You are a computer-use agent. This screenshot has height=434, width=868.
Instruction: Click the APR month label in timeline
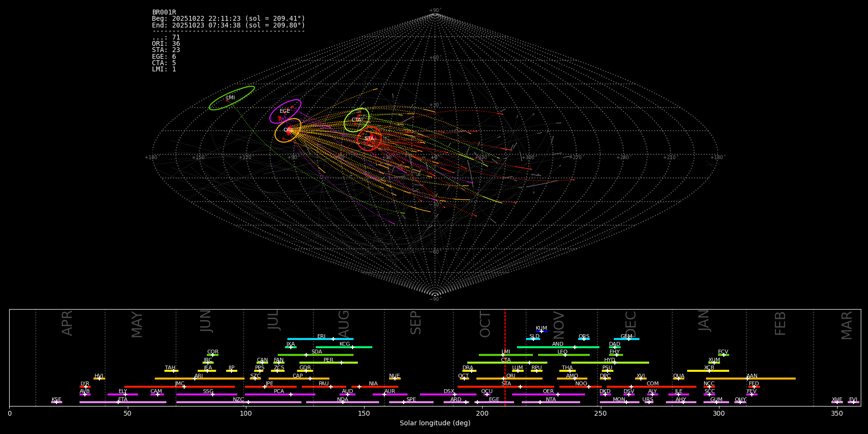[x=67, y=323]
